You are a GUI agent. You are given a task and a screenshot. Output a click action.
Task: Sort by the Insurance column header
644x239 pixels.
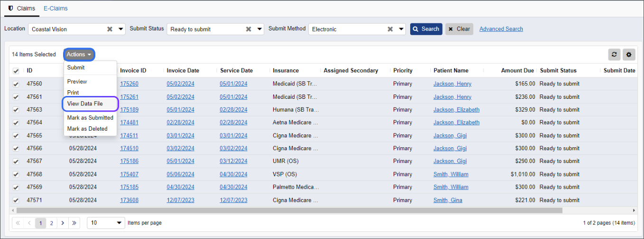(285, 71)
